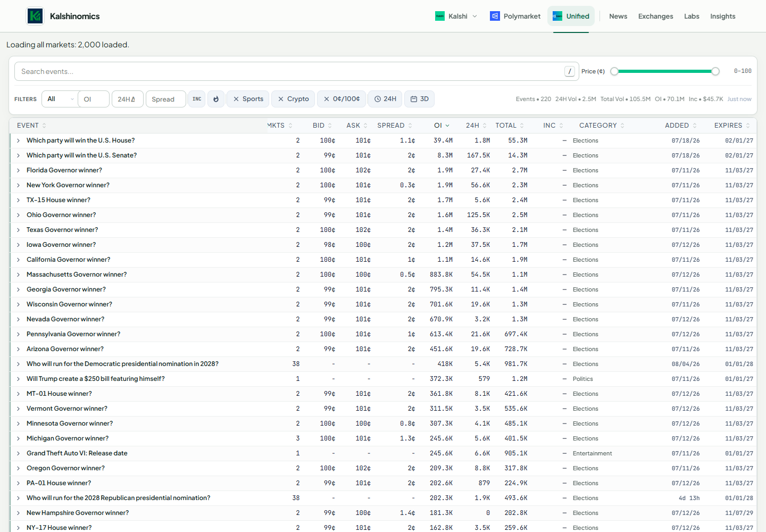The height and width of the screenshot is (532, 766).
Task: Open the All filter dropdown
Action: tap(60, 99)
